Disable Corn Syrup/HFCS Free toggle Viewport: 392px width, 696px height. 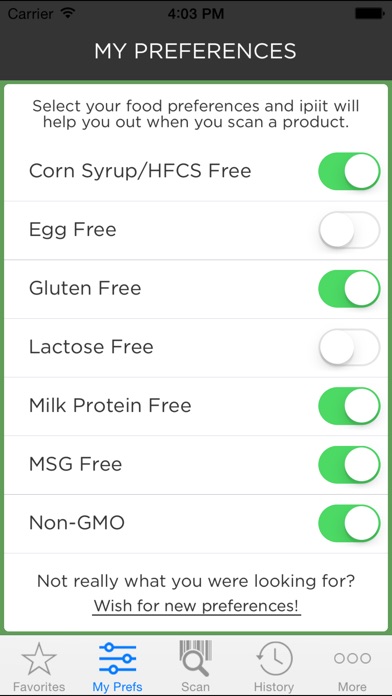[349, 171]
